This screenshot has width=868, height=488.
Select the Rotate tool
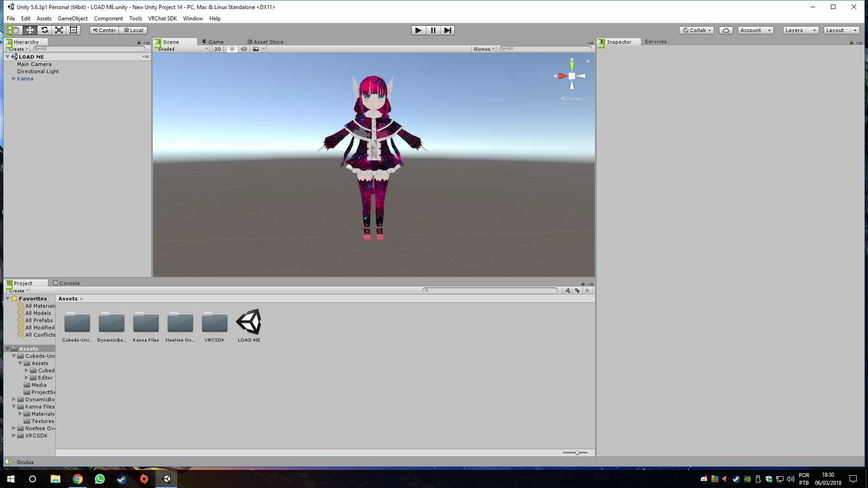[x=44, y=30]
